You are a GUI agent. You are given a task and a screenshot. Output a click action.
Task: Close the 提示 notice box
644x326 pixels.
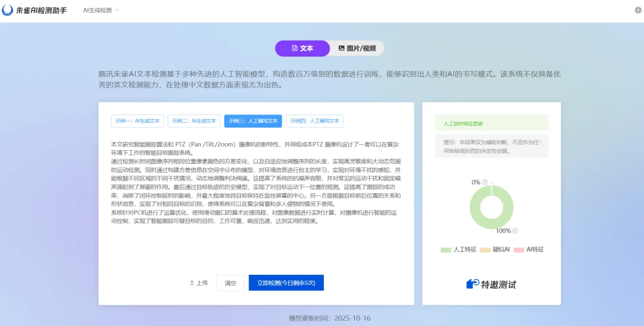coord(540,142)
